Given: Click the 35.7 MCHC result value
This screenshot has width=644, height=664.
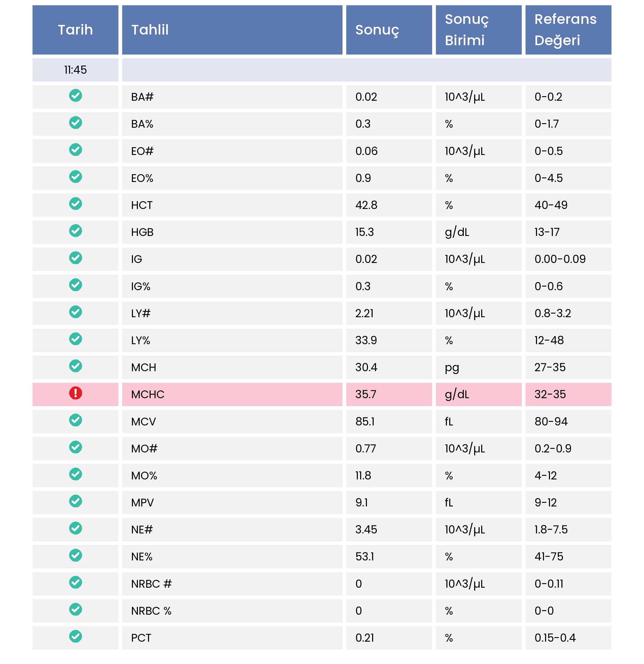Looking at the screenshot, I should (366, 394).
